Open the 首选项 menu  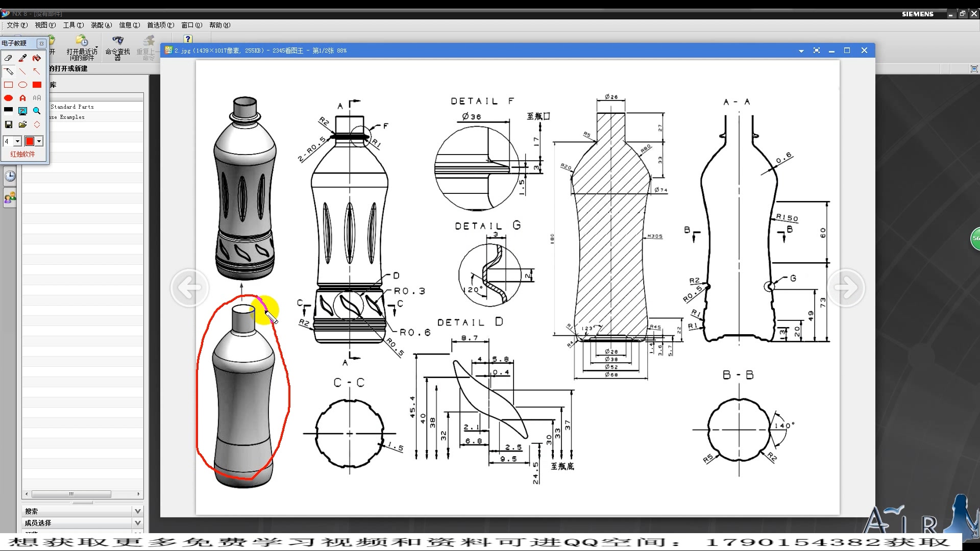point(160,25)
